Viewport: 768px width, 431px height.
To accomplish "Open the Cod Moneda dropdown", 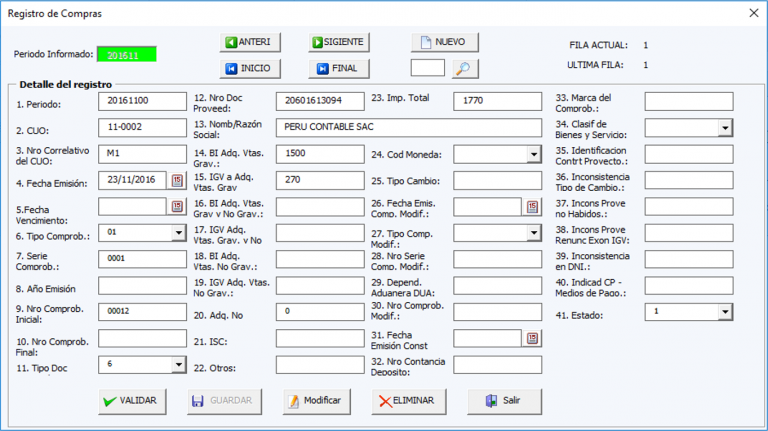I will click(x=533, y=154).
